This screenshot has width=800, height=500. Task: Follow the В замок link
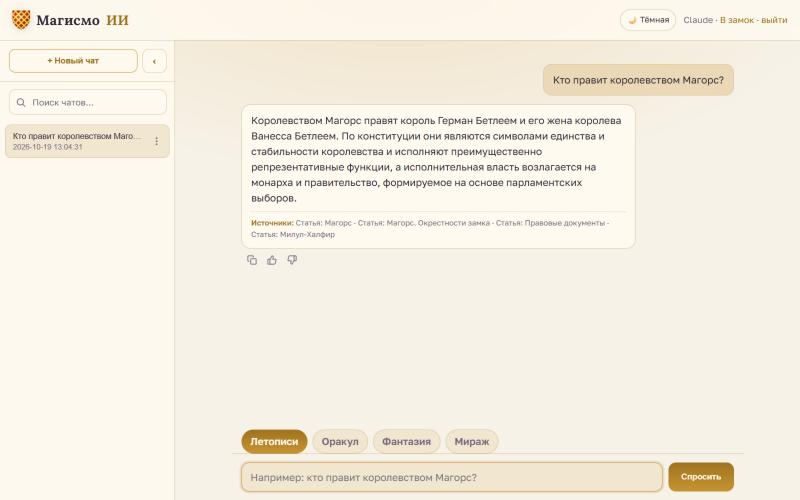737,20
